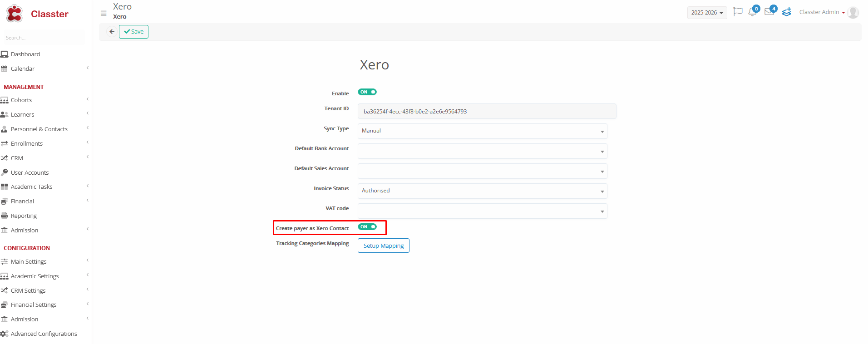Click the Calendar icon in sidebar

point(5,69)
